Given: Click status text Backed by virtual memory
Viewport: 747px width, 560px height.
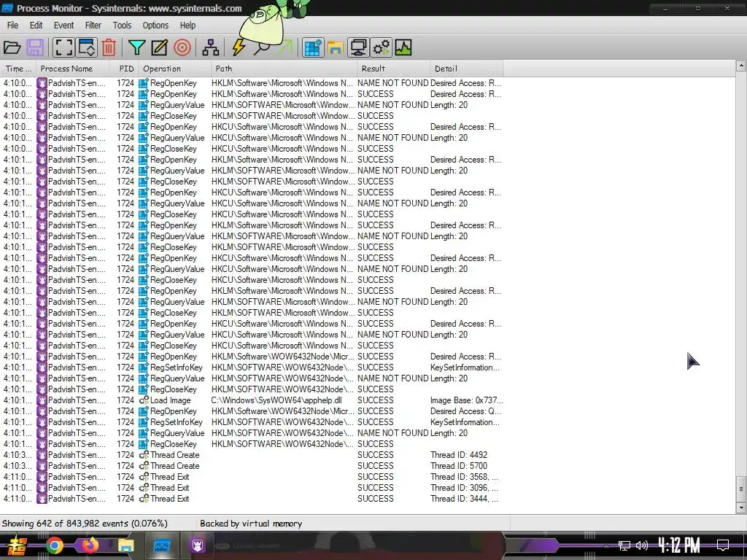Looking at the screenshot, I should coord(251,524).
